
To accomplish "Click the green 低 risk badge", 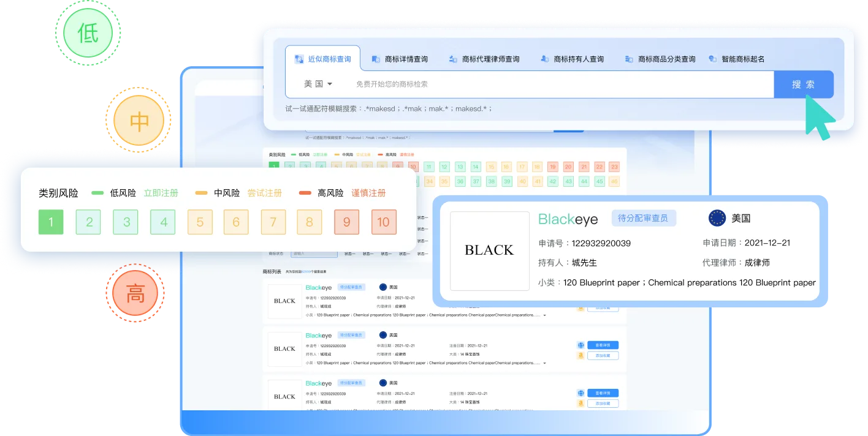I will pos(88,32).
